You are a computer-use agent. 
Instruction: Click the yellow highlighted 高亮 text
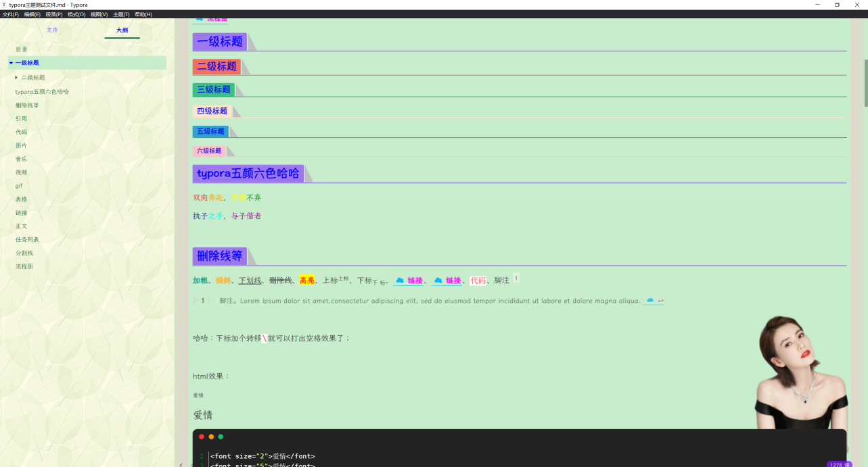[x=307, y=280]
